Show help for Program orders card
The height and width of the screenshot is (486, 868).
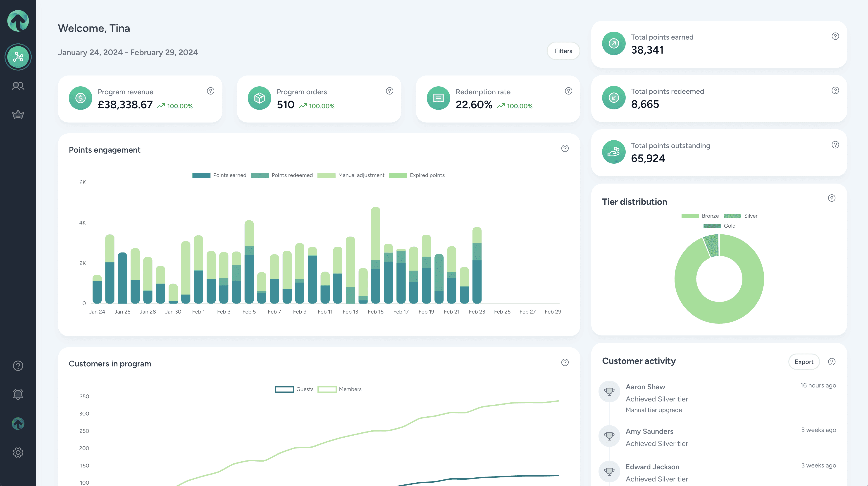[389, 91]
